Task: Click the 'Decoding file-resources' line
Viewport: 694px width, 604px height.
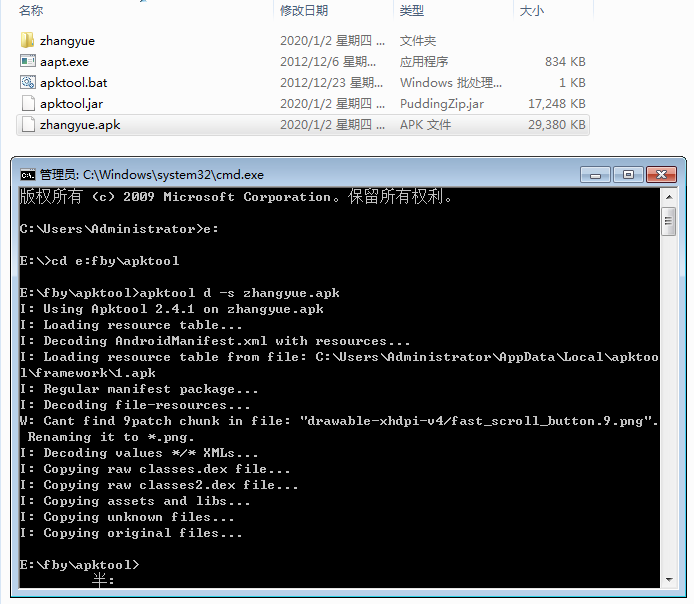Action: [135, 405]
